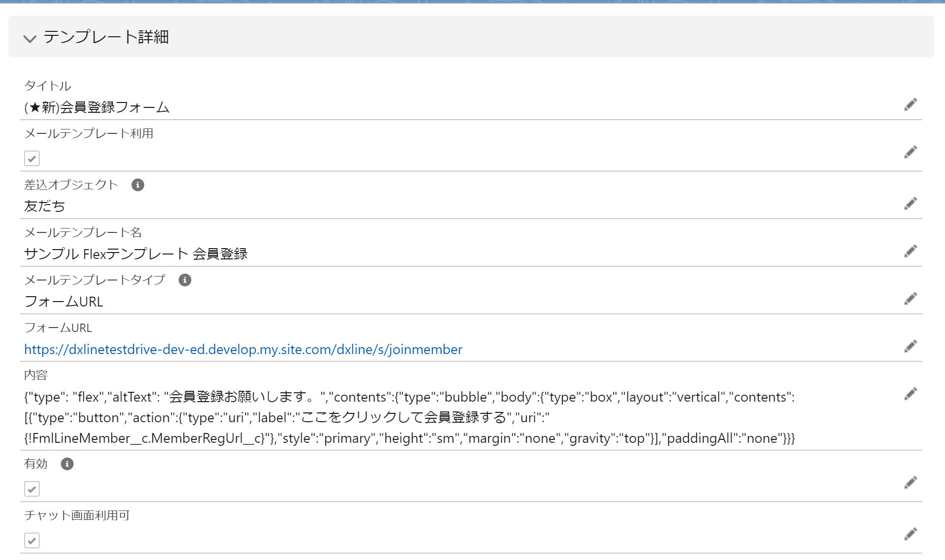945x560 pixels.
Task: Collapse テンプレート詳細 section chevron
Action: point(30,38)
